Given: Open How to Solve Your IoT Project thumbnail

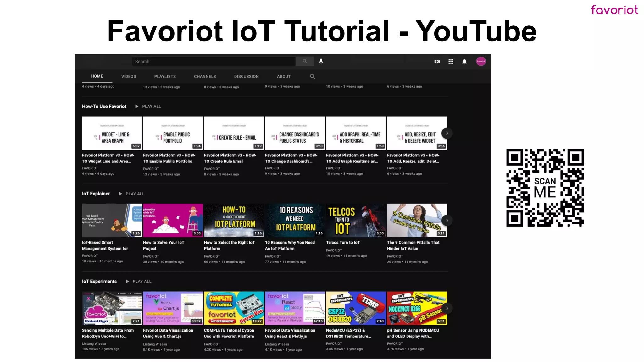Looking at the screenshot, I should click(x=173, y=220).
